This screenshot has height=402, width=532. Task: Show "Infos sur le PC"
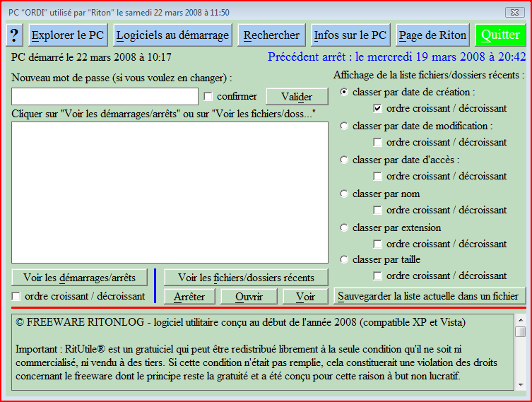[x=350, y=35]
